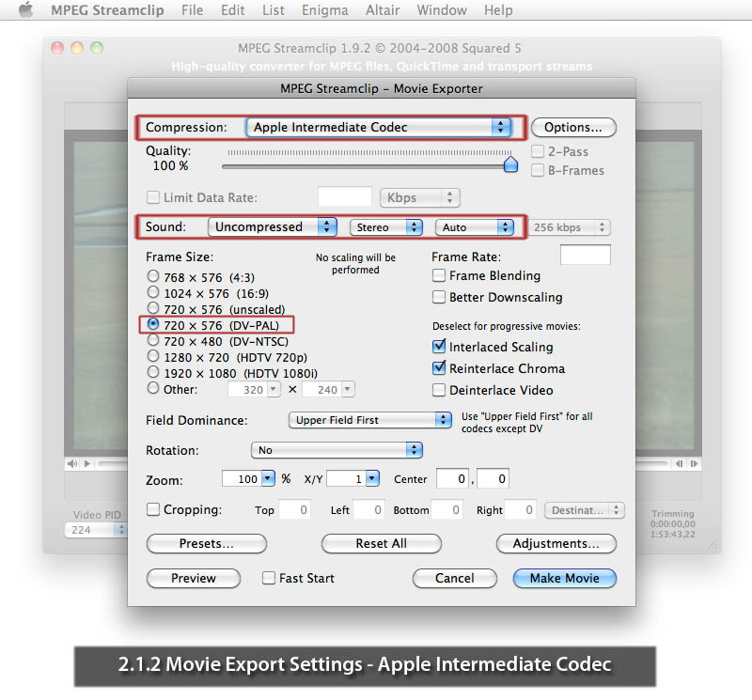Select the 720 × 480 (DV-NTSC) frame size
Screen dimensions: 752x700
[x=153, y=340]
